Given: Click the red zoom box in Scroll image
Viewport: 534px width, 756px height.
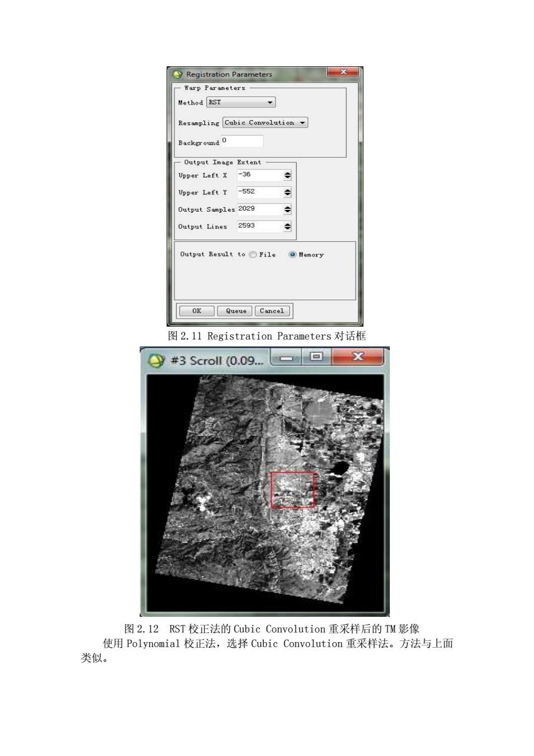Looking at the screenshot, I should [x=293, y=490].
